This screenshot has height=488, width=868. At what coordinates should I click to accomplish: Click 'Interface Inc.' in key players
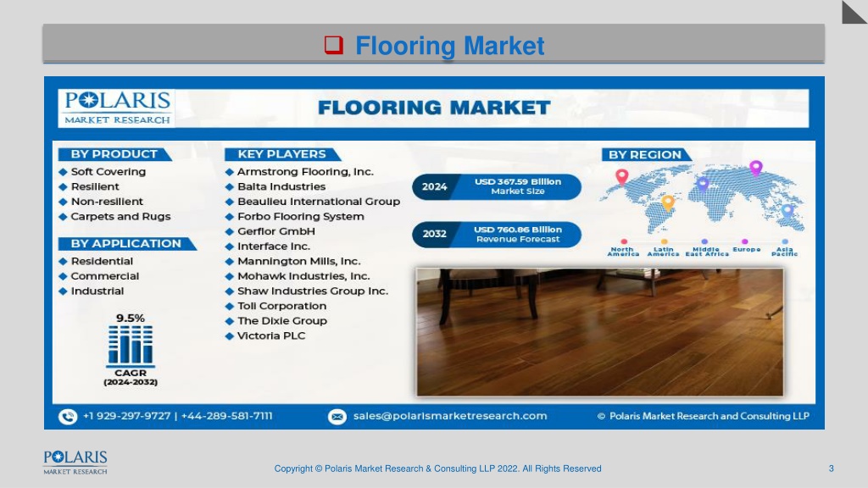coord(274,247)
